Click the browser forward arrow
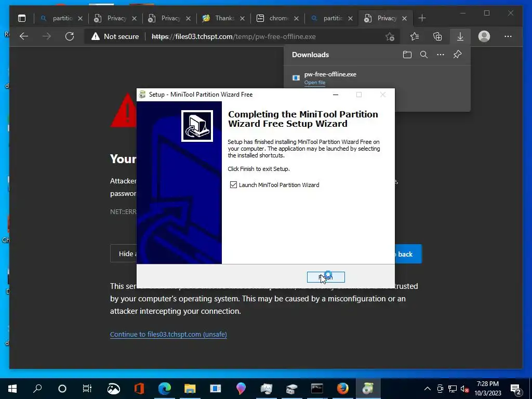 coord(47,36)
